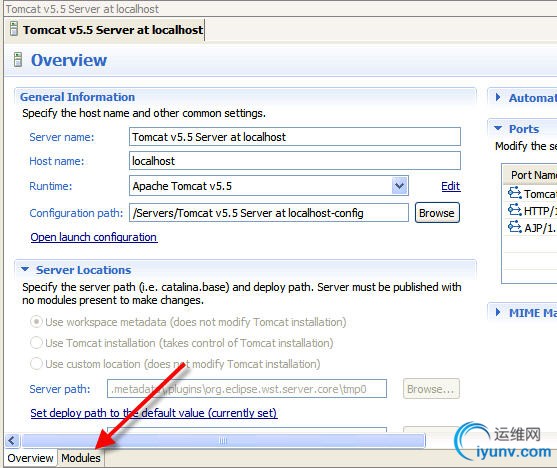Click the Runtime: label
The image size is (557, 468).
[x=51, y=186]
